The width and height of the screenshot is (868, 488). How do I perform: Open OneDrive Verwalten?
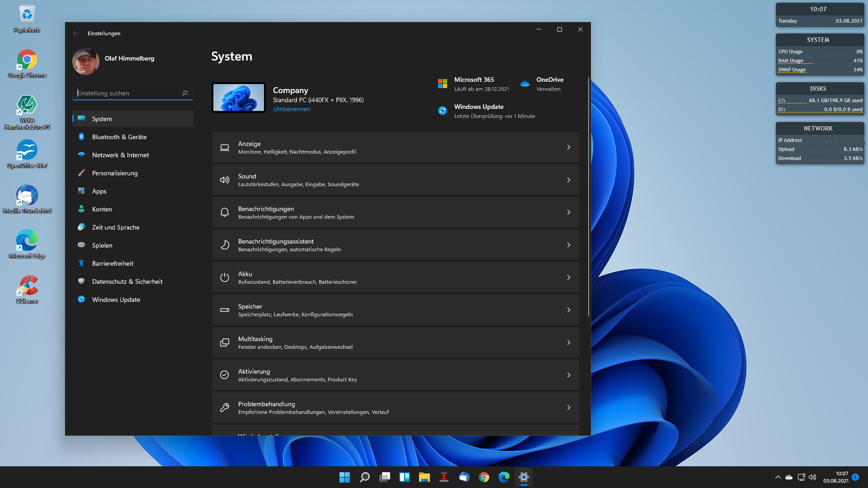coord(542,84)
